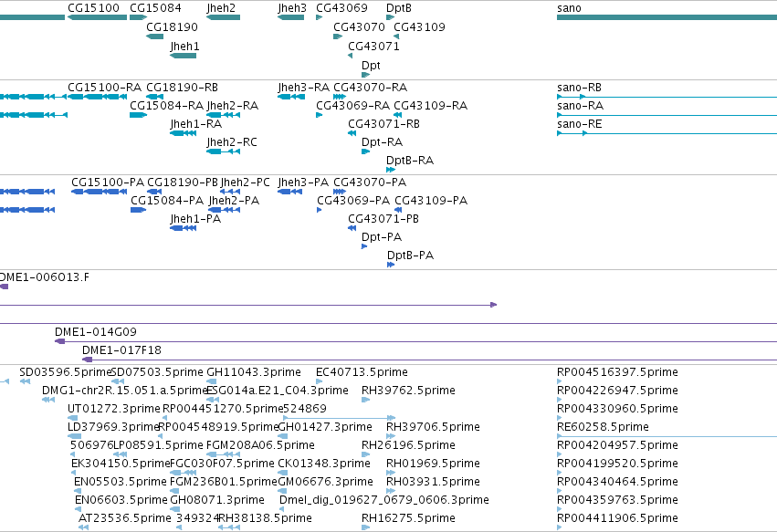Select the RP004411906.5prime EST
Screen dimensions: 777x532
pos(560,528)
